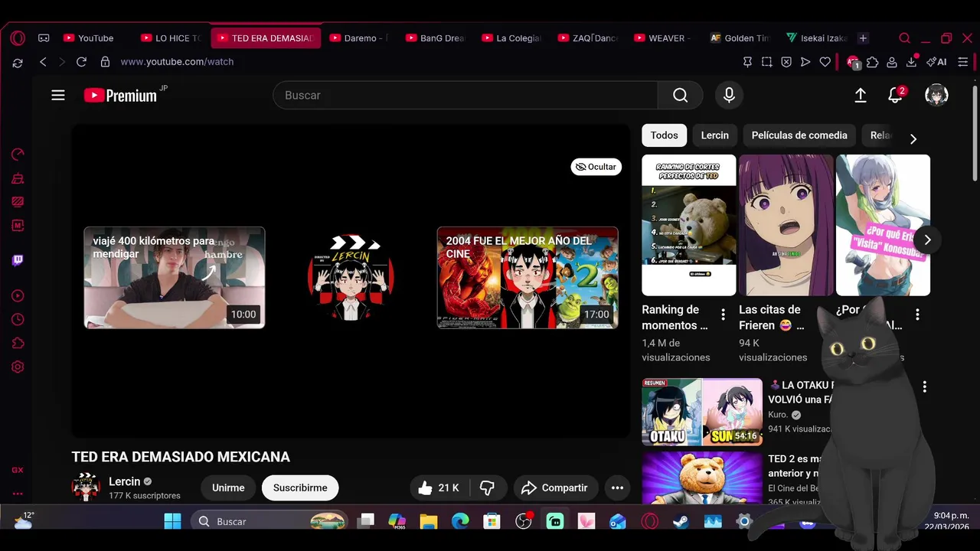This screenshot has height=551, width=980.
Task: Open Las citas de Frieren short
Action: tap(786, 226)
